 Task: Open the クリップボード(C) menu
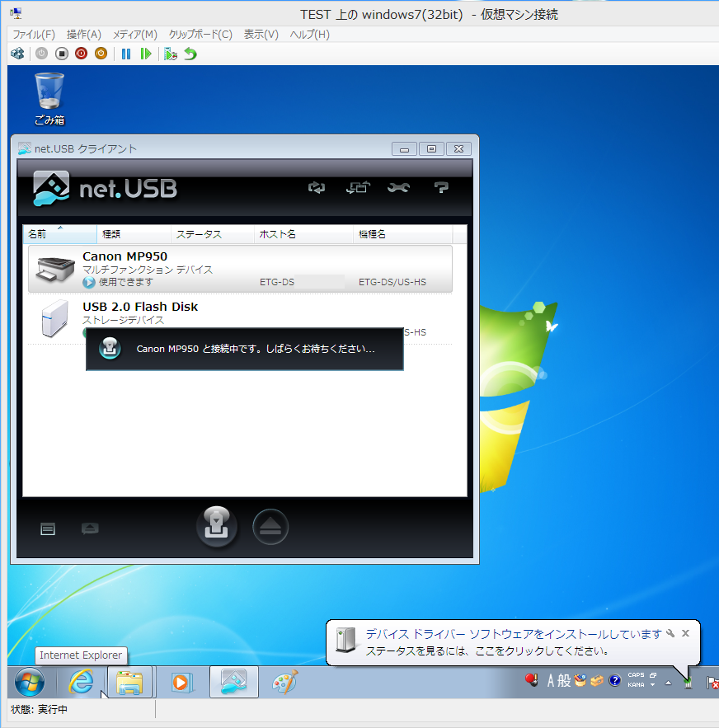(x=200, y=35)
